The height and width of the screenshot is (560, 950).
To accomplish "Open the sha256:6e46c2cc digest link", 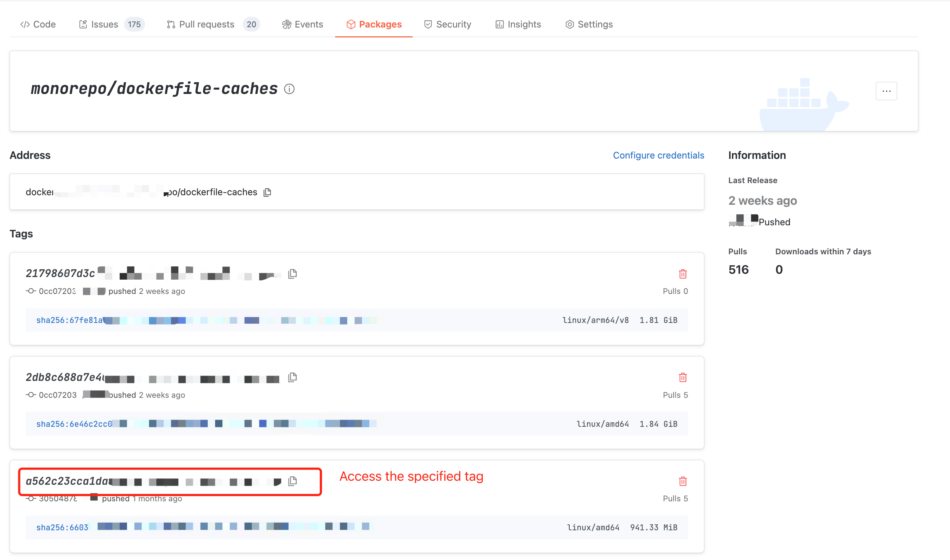I will pyautogui.click(x=74, y=424).
